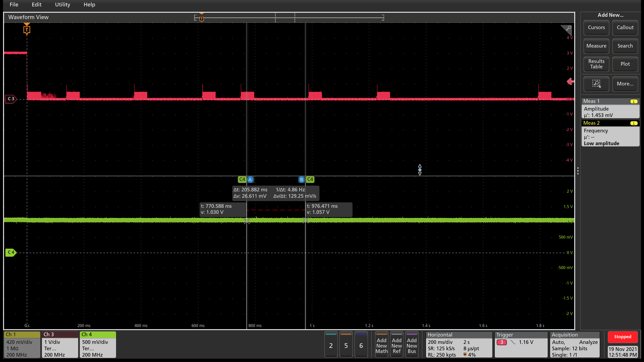Add New Ref waveform

[x=397, y=345]
